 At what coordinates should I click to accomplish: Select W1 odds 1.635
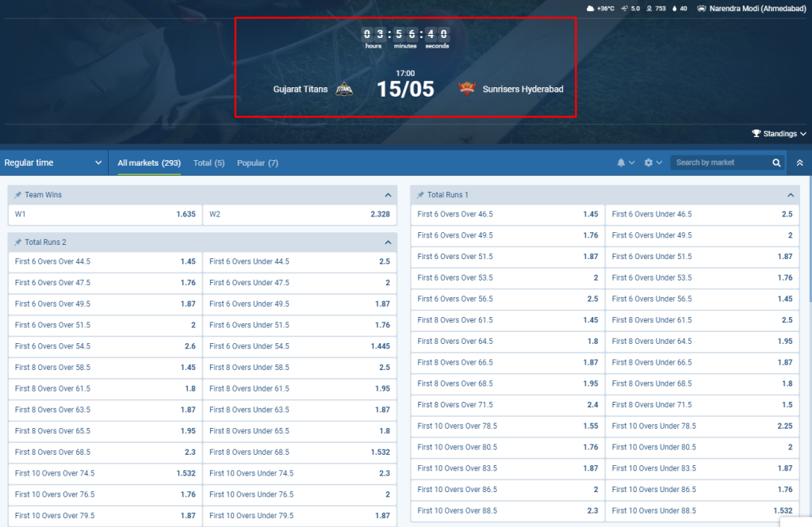[105, 214]
